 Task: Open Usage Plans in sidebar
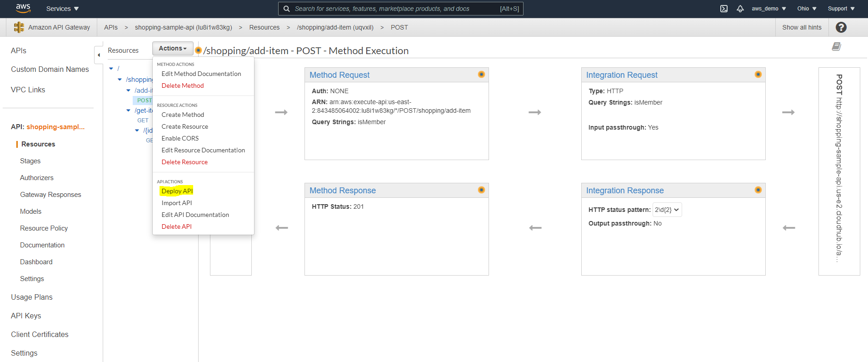click(x=32, y=297)
